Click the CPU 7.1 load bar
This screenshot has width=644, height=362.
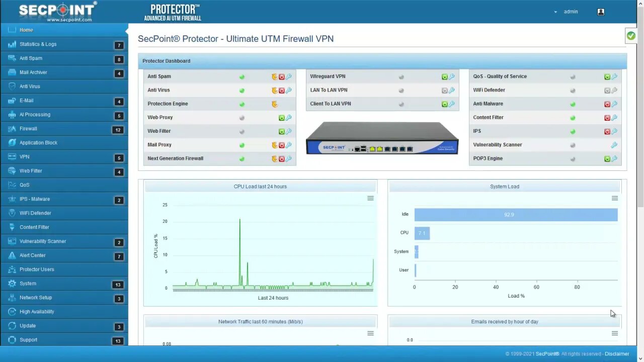422,233
